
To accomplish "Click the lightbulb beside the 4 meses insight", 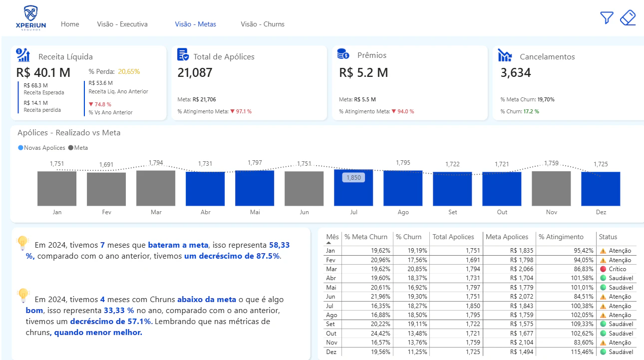I will [x=23, y=296].
